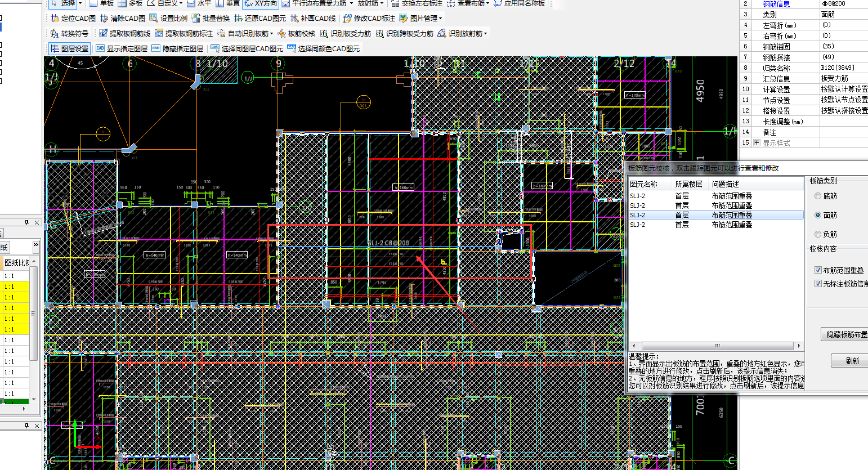The width and height of the screenshot is (868, 470).
Task: Uncheck 无标注板筋信息 checkbox
Action: [818, 284]
